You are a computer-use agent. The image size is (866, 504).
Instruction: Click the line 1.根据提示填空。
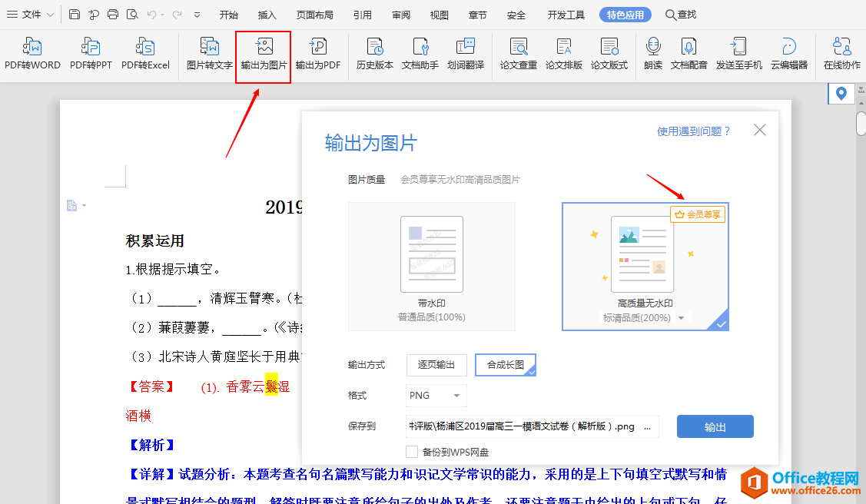(174, 270)
